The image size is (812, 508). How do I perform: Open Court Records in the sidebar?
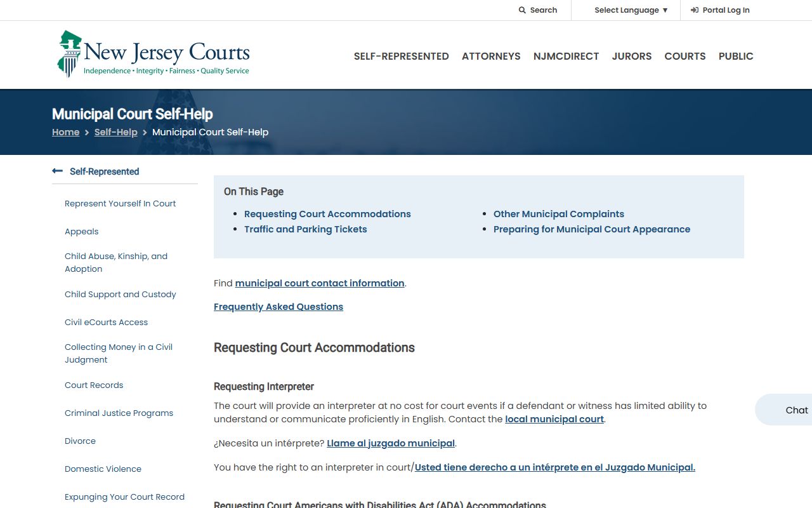94,385
